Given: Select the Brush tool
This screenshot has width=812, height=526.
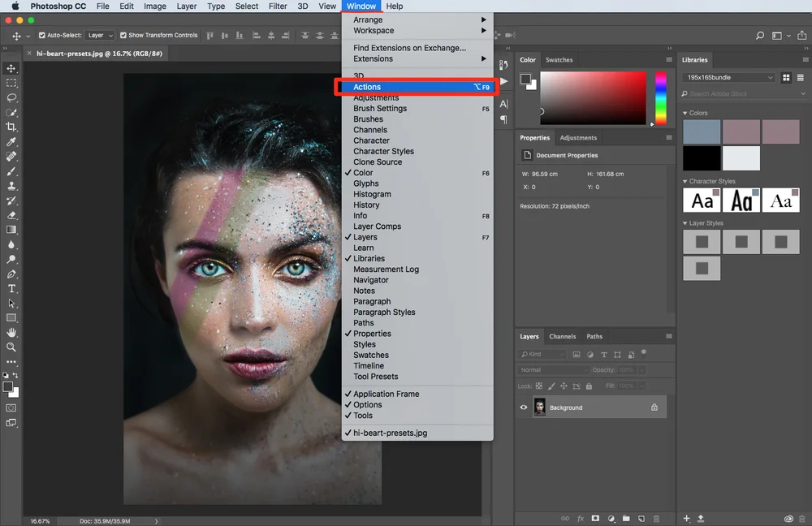Looking at the screenshot, I should [x=11, y=171].
